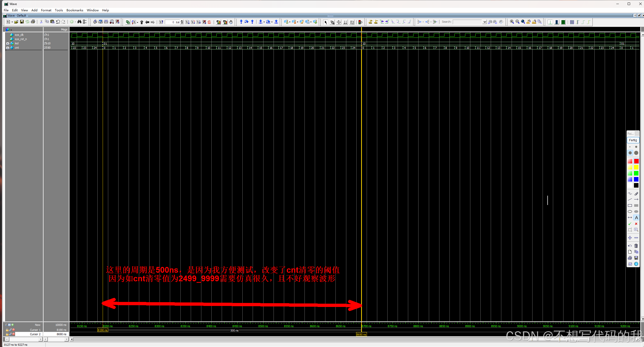This screenshot has width=644, height=347.
Task: Pick the solid green color swatch
Action: [x=636, y=173]
